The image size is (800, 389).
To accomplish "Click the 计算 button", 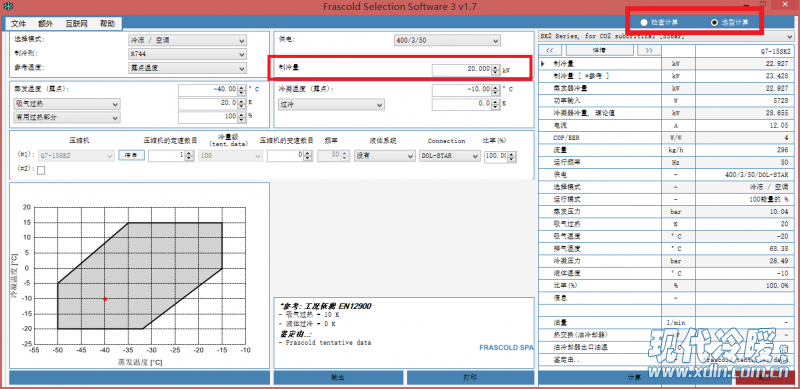I will tap(634, 378).
